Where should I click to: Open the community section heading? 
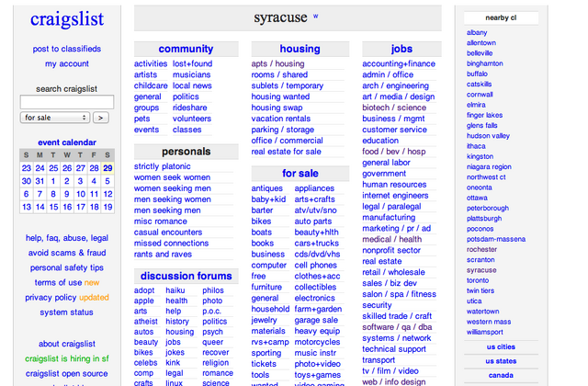pyautogui.click(x=186, y=49)
